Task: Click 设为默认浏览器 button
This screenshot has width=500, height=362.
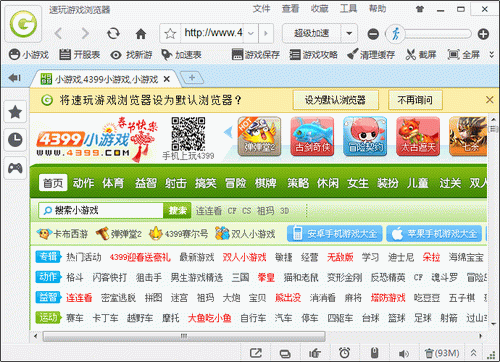Action: coord(336,100)
